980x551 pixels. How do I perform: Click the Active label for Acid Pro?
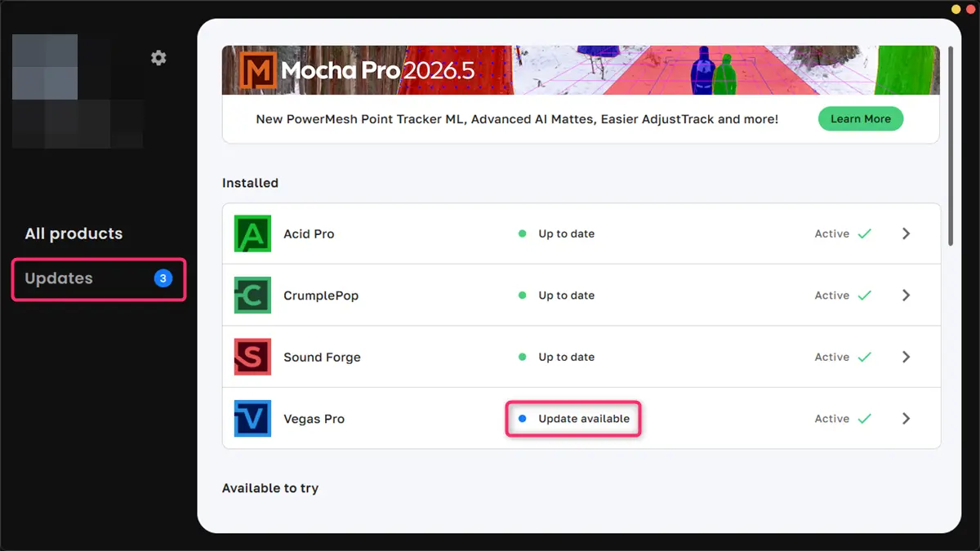point(832,233)
